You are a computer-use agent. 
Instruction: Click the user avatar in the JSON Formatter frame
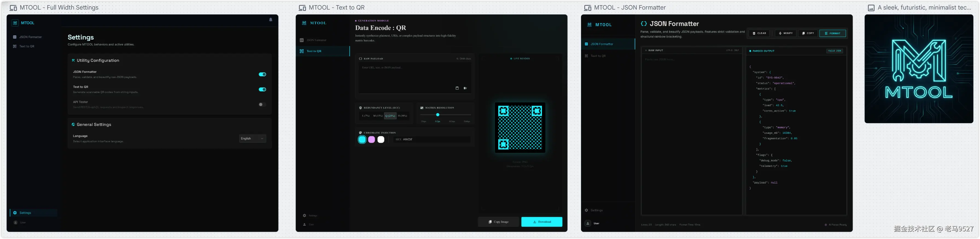tap(588, 223)
